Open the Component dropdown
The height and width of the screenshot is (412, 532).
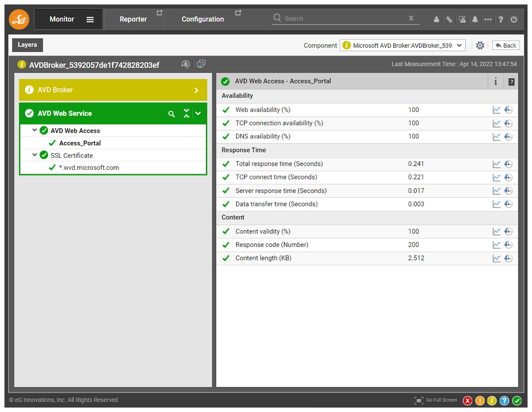coord(403,45)
